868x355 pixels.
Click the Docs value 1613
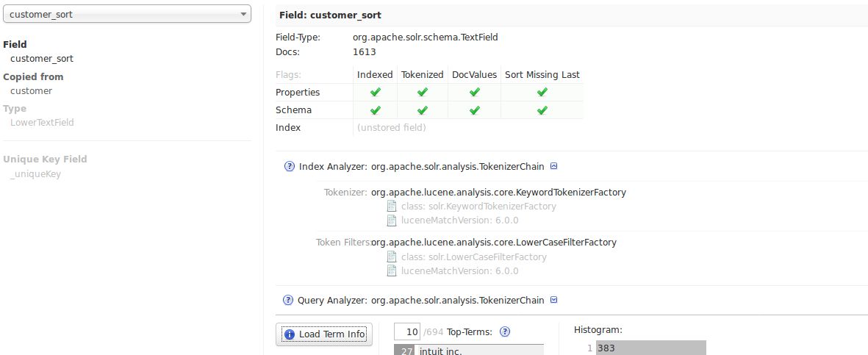click(365, 52)
